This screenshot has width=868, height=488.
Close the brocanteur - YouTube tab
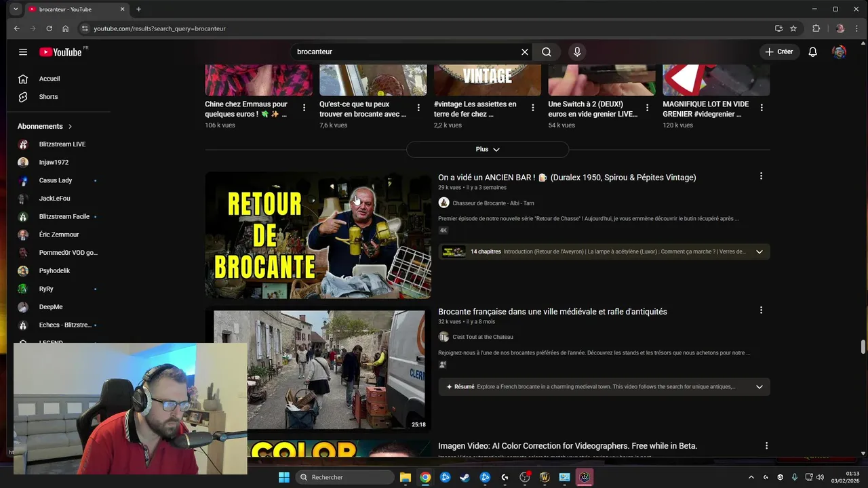[123, 9]
